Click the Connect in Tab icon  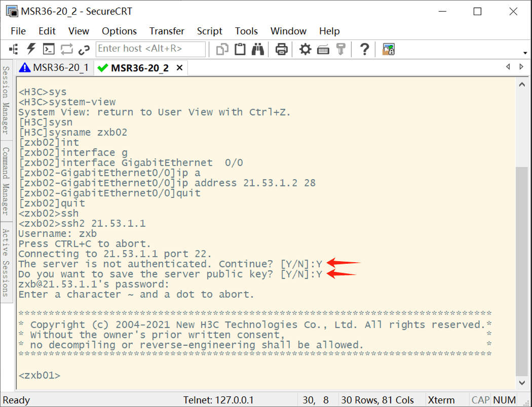49,49
